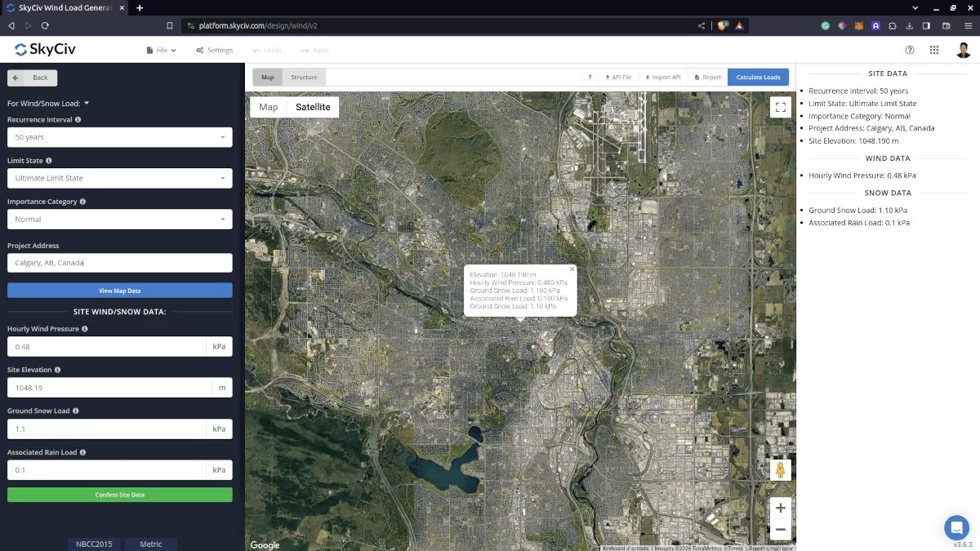
Task: Click the Redo button
Action: click(x=315, y=50)
